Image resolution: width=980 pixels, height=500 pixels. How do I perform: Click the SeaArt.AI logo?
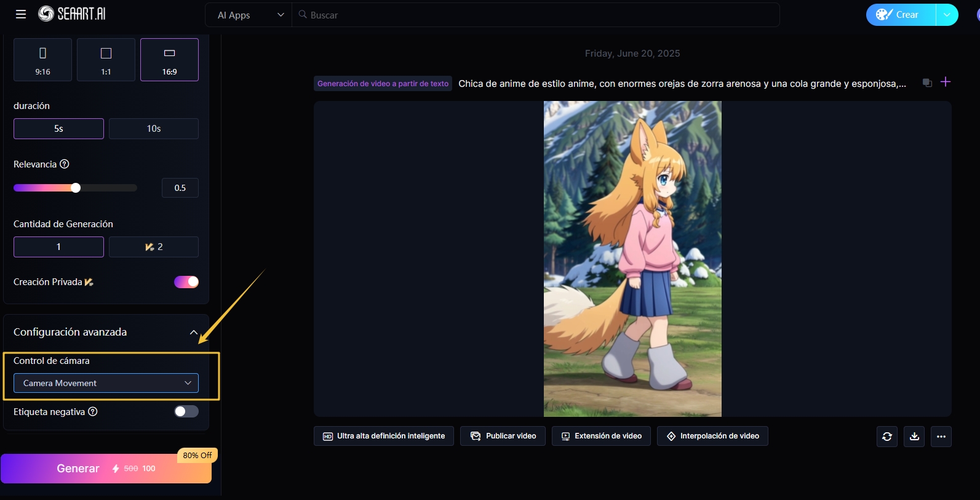[x=72, y=14]
